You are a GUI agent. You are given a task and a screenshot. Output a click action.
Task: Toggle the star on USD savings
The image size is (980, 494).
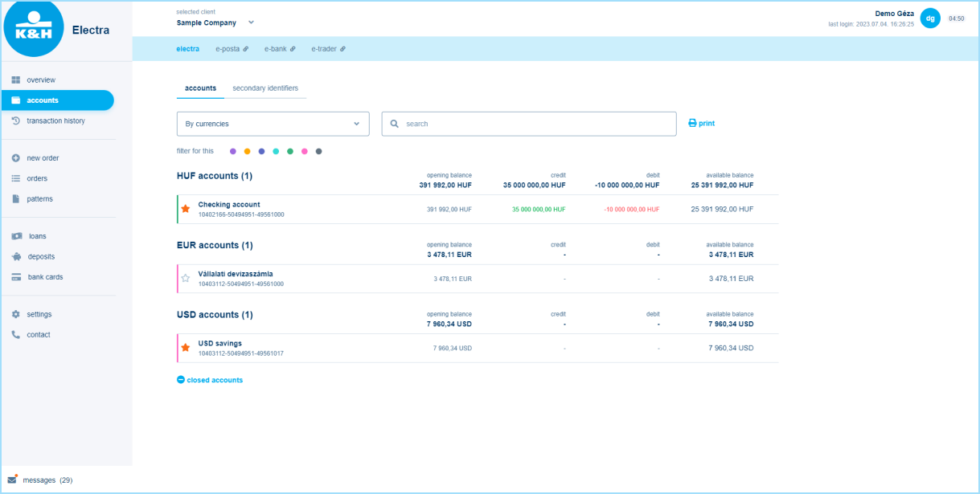coord(186,347)
